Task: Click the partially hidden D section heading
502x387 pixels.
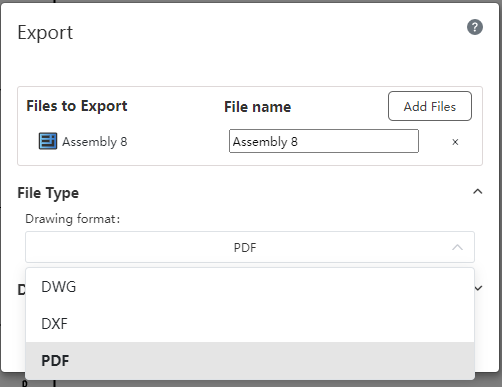Action: [x=21, y=290]
